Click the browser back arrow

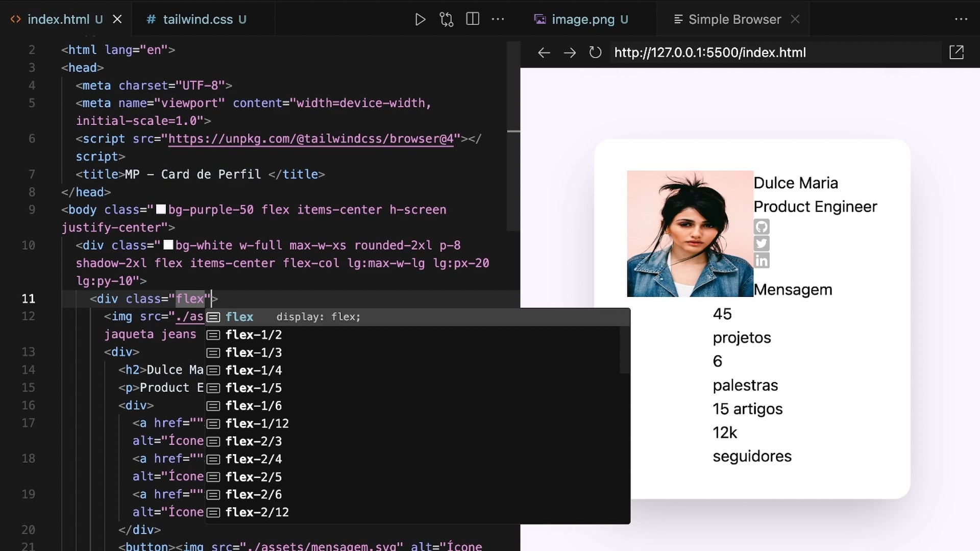click(544, 53)
